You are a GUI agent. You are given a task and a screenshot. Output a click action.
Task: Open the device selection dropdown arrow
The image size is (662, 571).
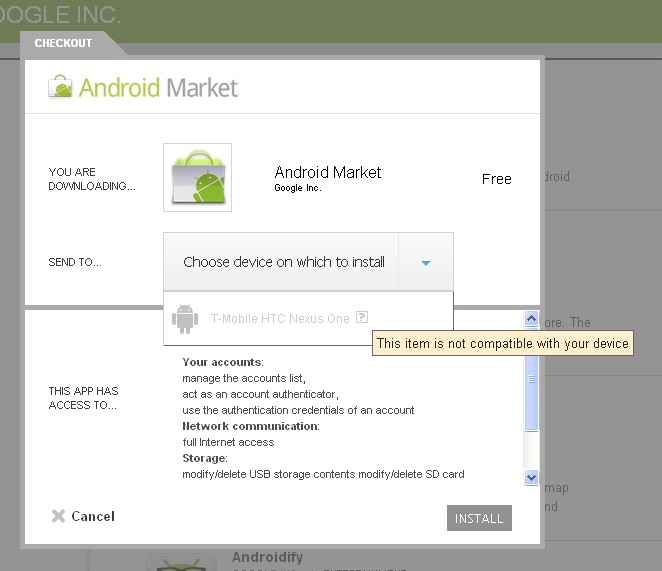(x=426, y=262)
